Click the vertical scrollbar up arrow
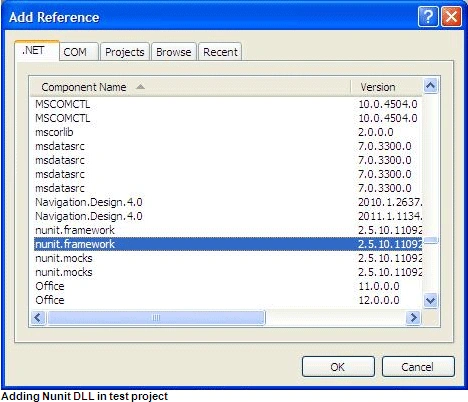The height and width of the screenshot is (402, 468). point(430,86)
